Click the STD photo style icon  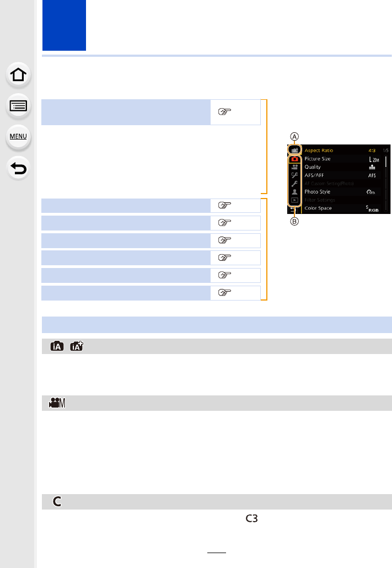point(370,191)
